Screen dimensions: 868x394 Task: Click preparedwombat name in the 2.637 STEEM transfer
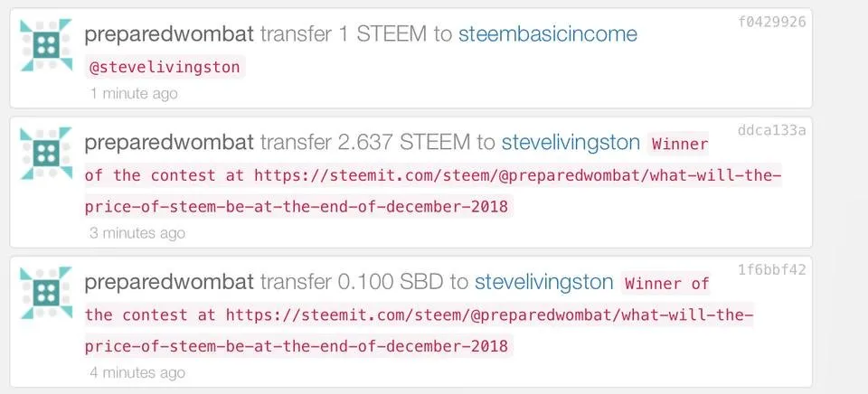[169, 144]
